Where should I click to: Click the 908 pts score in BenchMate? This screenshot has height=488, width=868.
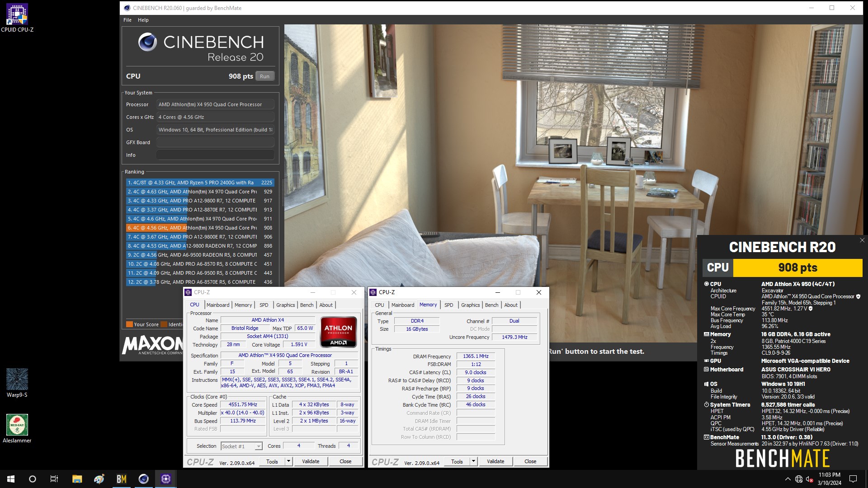(x=797, y=267)
